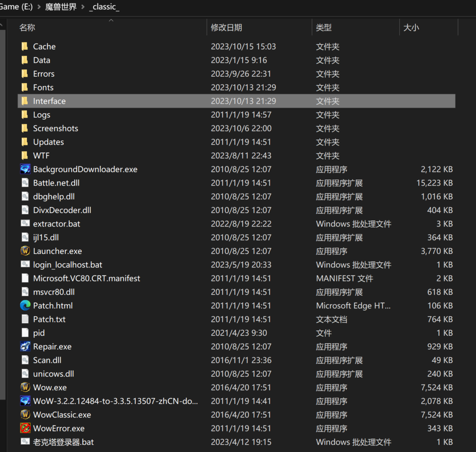Click the Screenshots folder icon
This screenshot has width=476, height=452.
click(25, 128)
